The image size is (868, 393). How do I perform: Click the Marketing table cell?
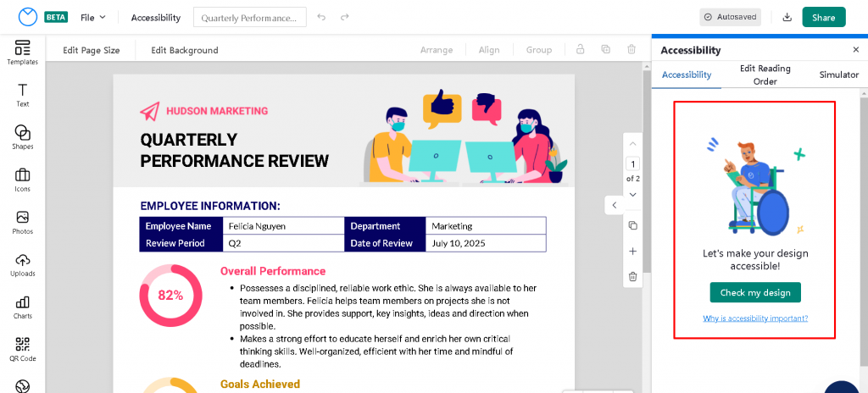point(486,226)
